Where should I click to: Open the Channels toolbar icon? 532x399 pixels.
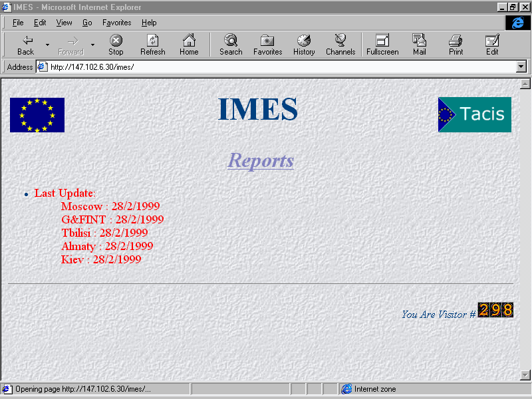[x=340, y=41]
